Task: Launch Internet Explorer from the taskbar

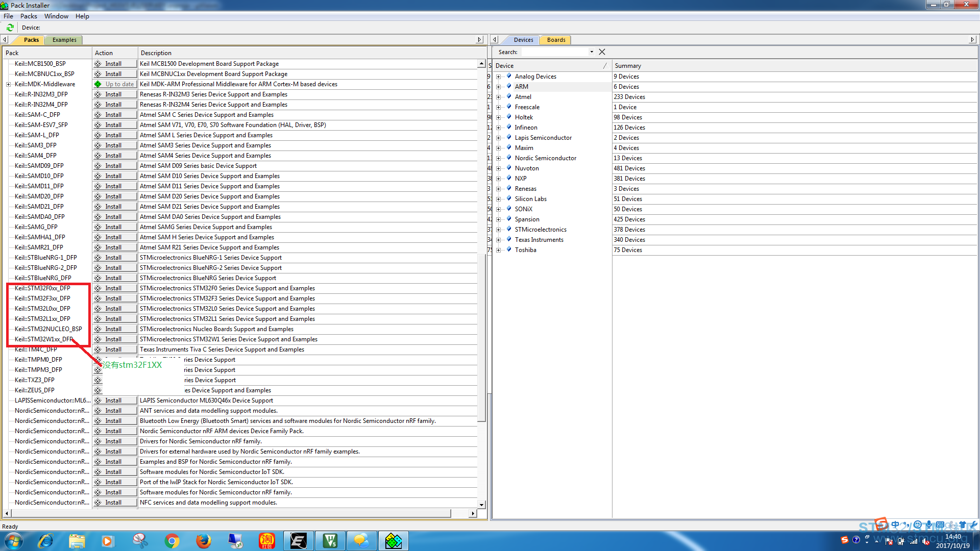Action: pyautogui.click(x=46, y=541)
